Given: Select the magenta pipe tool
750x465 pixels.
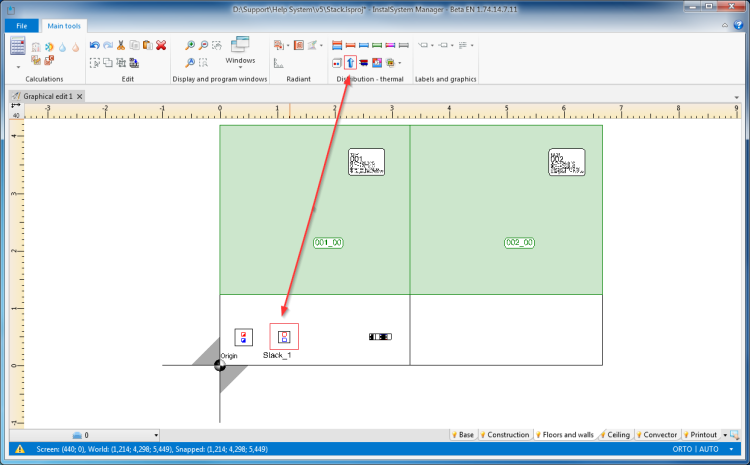Looking at the screenshot, I should click(390, 45).
